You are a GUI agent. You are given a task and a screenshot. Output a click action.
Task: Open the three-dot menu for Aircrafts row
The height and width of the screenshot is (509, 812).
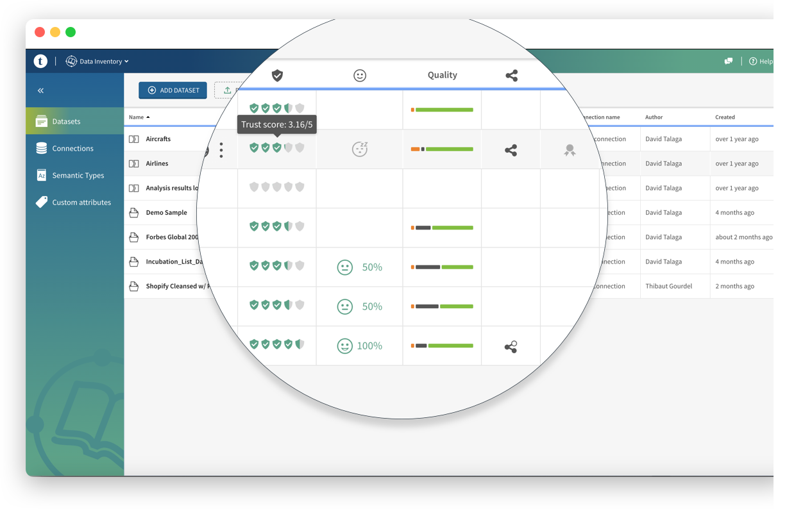(x=221, y=150)
